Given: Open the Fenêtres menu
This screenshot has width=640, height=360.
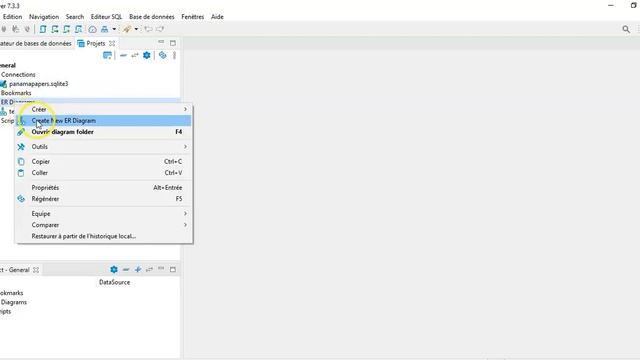Looking at the screenshot, I should (x=192, y=17).
